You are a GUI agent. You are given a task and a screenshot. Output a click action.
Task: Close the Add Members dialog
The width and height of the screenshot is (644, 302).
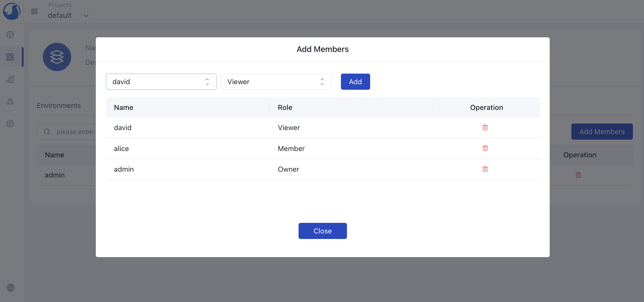(323, 231)
